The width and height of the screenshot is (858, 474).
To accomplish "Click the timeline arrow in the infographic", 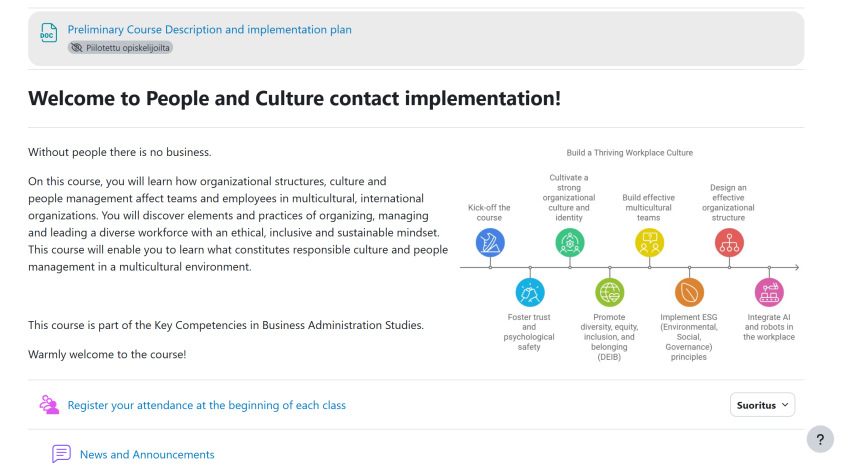I will [795, 268].
